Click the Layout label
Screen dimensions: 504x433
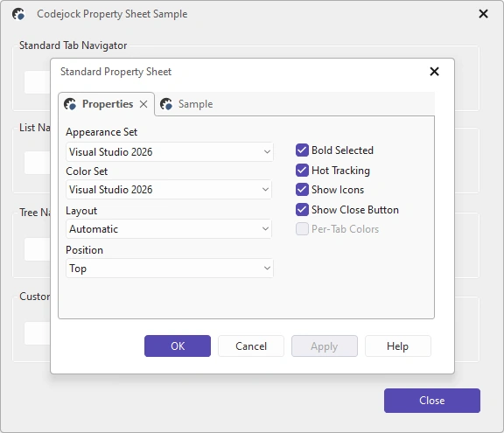click(81, 211)
